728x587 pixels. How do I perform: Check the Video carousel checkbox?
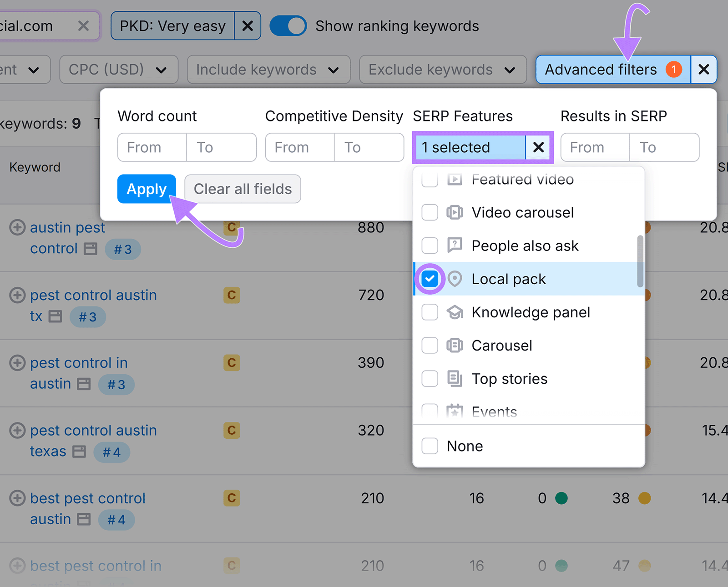[x=430, y=212]
